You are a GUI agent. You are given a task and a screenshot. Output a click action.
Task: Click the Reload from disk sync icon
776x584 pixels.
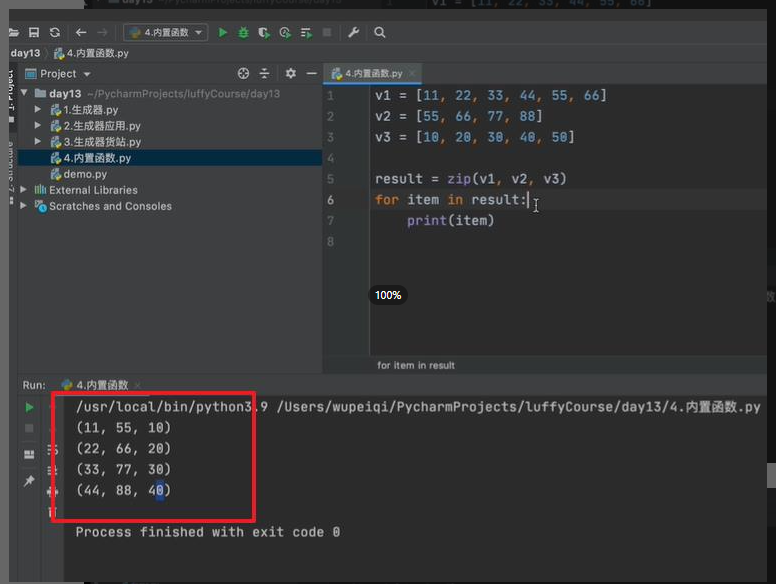pos(54,33)
